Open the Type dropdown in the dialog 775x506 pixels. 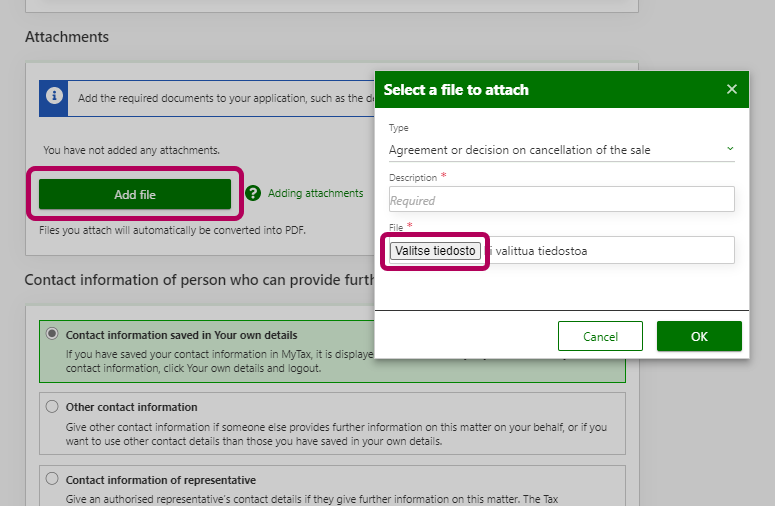[561, 150]
